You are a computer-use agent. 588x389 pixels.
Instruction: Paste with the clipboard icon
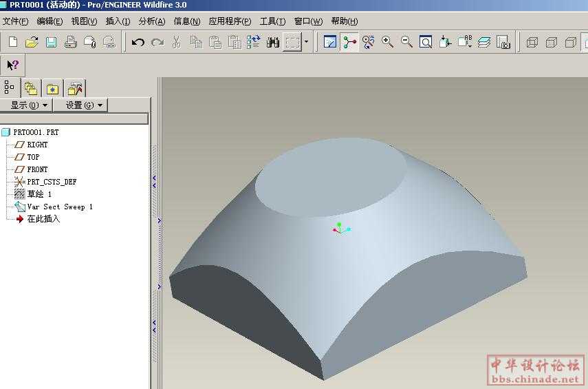point(215,42)
